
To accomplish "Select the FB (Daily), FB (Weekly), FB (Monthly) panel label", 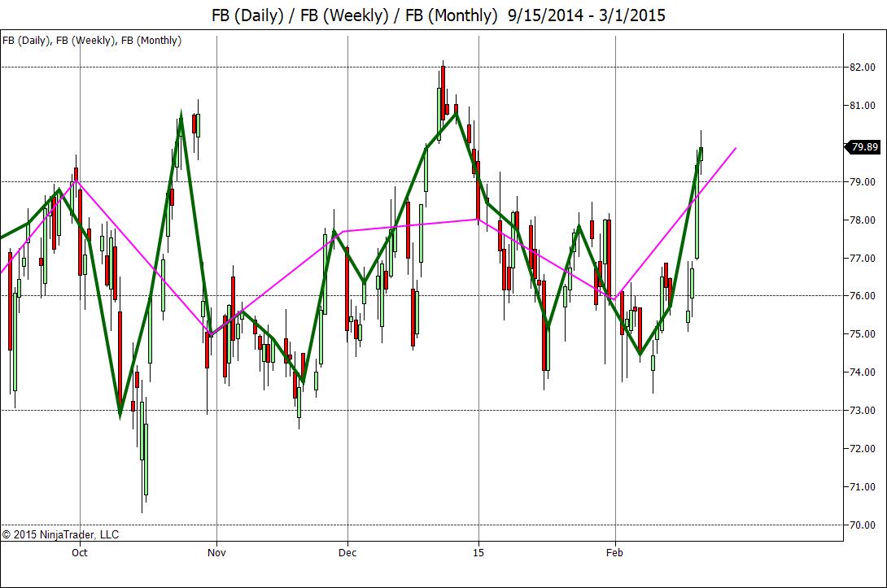I will (92, 40).
